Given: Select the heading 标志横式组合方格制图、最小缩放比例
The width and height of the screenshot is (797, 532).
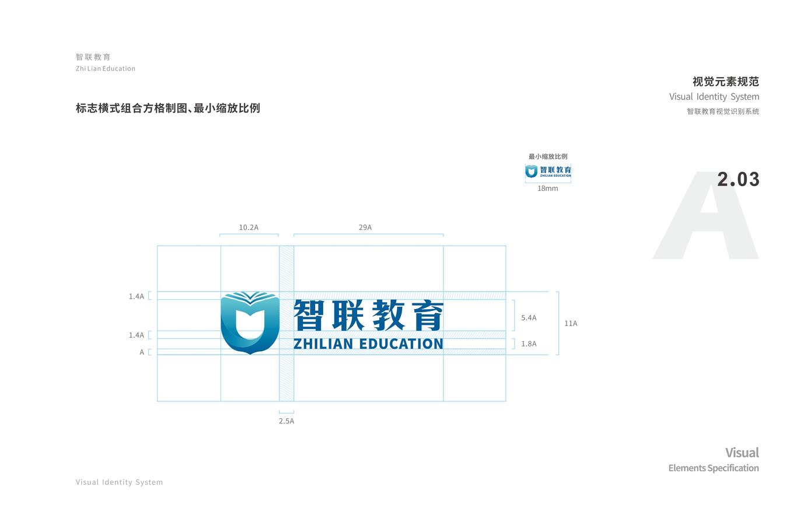Looking at the screenshot, I should 168,108.
